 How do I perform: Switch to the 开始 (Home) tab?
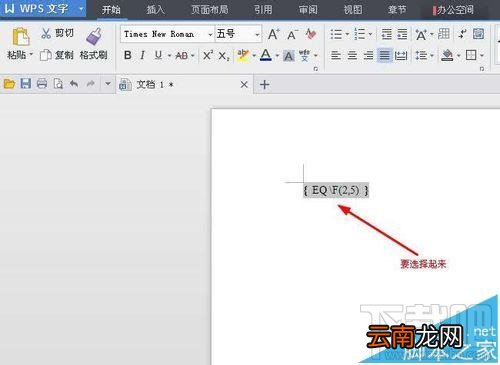pyautogui.click(x=111, y=10)
